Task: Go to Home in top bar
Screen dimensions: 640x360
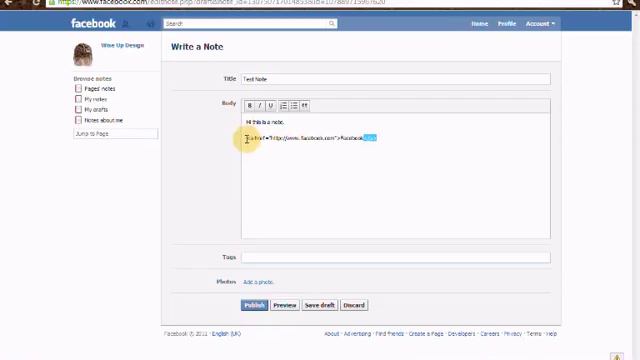Action: 480,24
